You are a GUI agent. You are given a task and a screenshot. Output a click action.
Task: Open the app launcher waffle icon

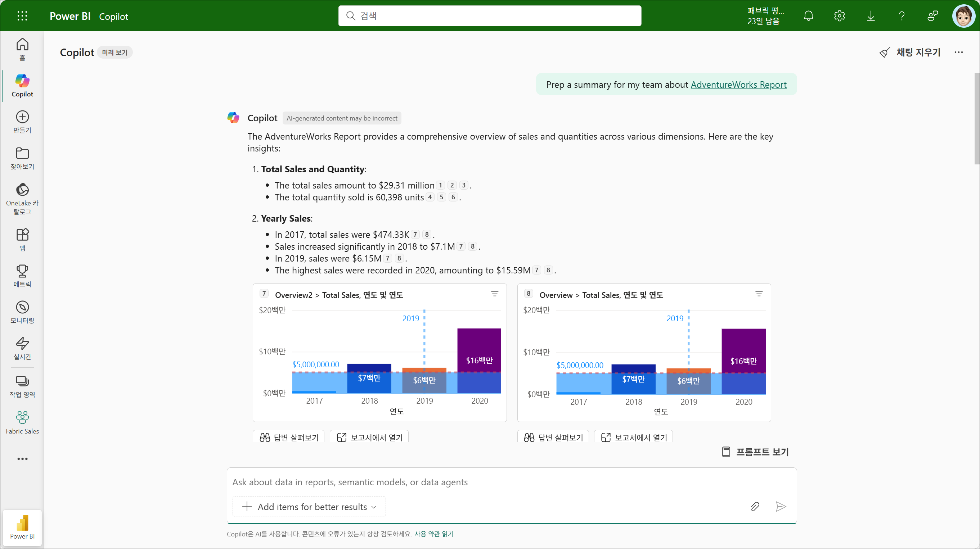[22, 16]
